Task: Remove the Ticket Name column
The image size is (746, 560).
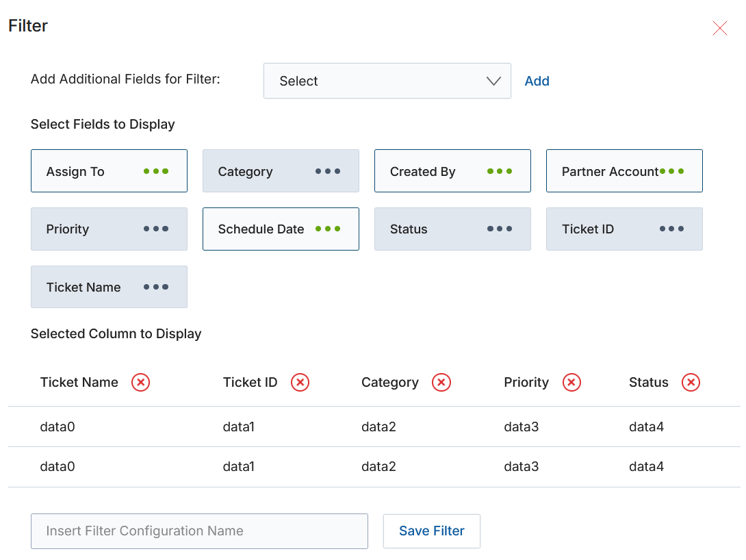Action: coord(141,382)
